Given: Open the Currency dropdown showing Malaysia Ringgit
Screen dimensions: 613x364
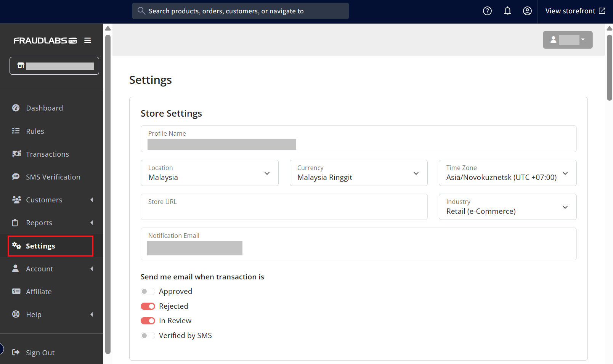Looking at the screenshot, I should tap(359, 173).
